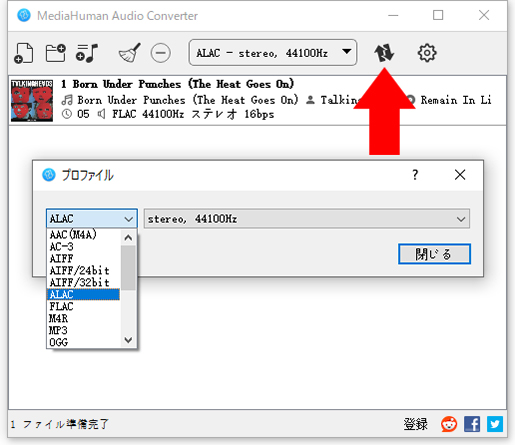Click the Talking Heads album art thumbnail
The image size is (515, 445).
32,100
